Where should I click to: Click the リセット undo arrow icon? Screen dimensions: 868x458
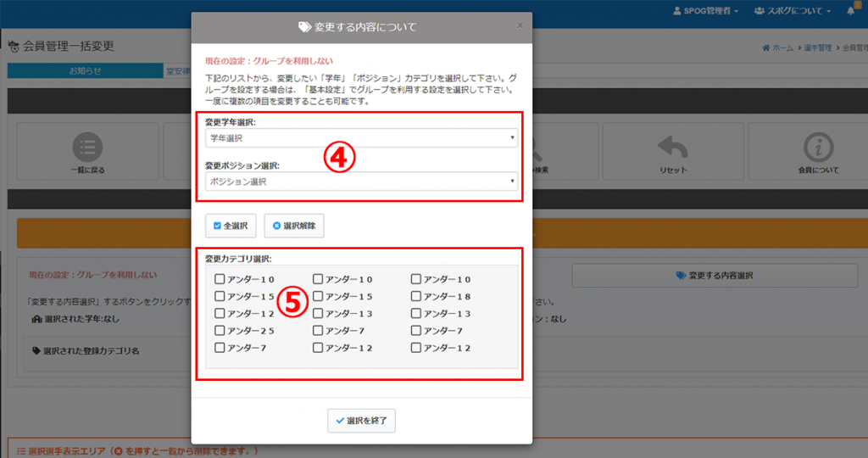[x=673, y=147]
